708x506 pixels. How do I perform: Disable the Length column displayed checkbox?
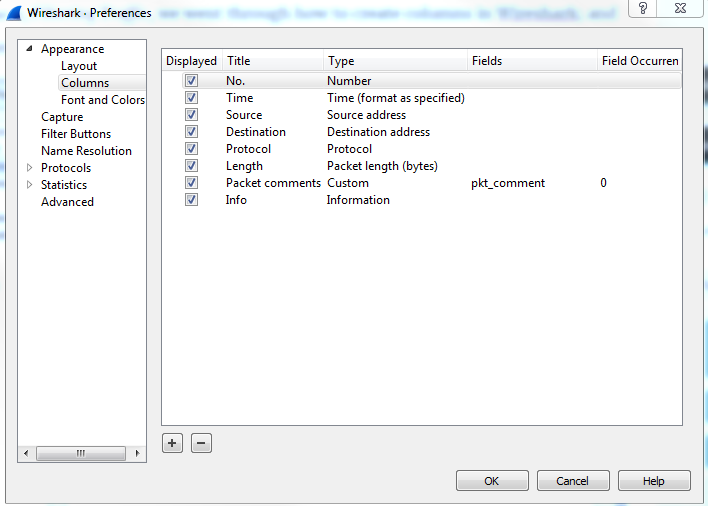(191, 166)
